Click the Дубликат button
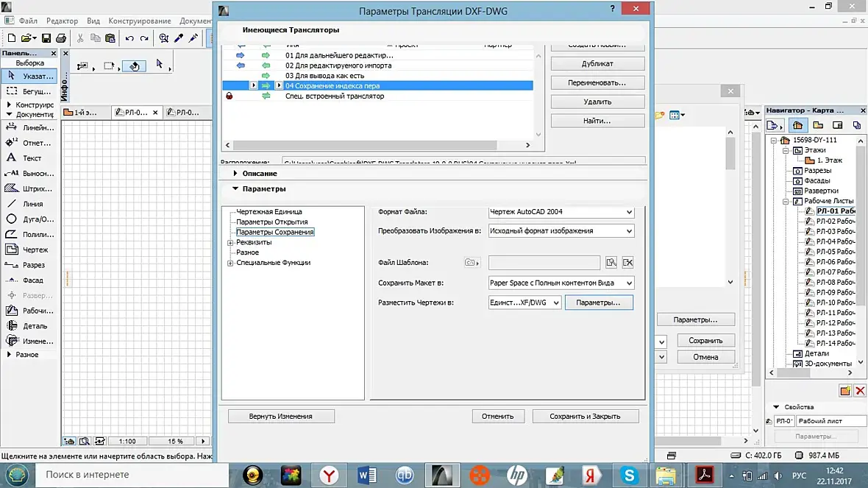The width and height of the screenshot is (868, 488). (597, 64)
